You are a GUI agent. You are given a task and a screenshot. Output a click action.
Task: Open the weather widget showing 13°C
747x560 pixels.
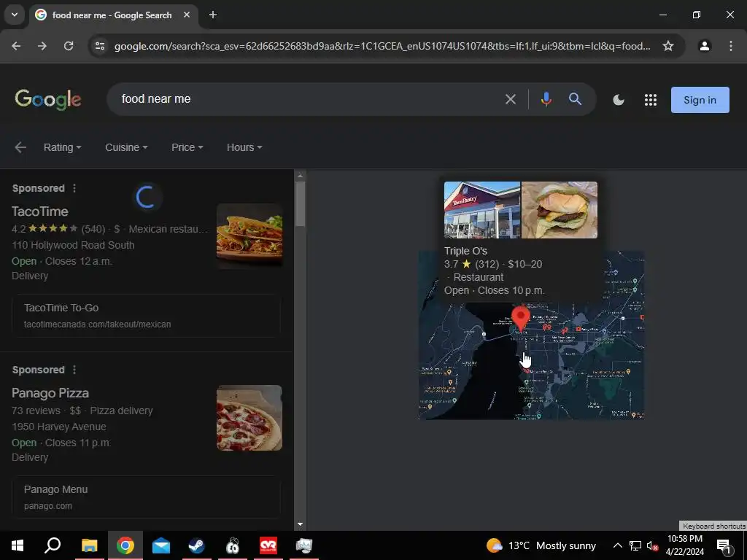tap(541, 545)
